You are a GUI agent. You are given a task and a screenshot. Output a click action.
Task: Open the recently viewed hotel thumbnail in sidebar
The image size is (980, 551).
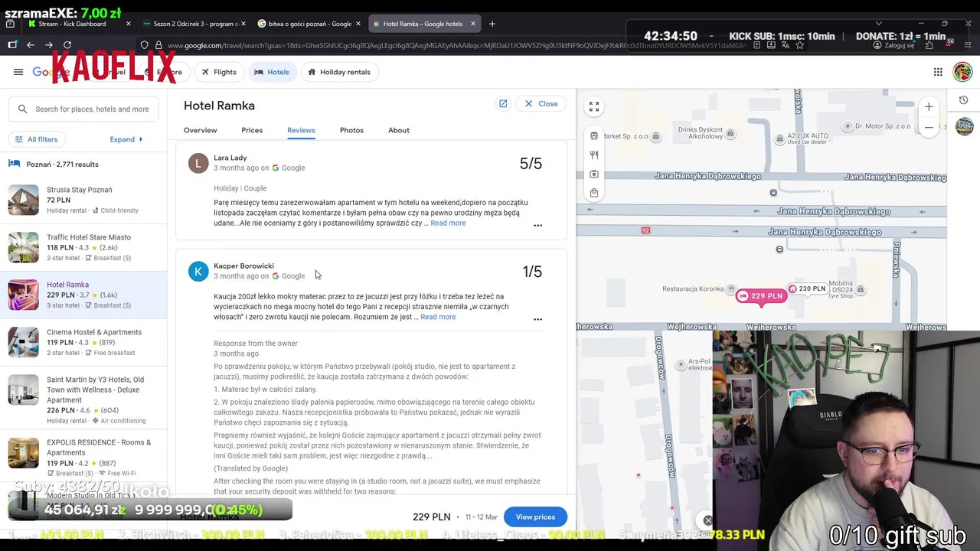click(964, 126)
